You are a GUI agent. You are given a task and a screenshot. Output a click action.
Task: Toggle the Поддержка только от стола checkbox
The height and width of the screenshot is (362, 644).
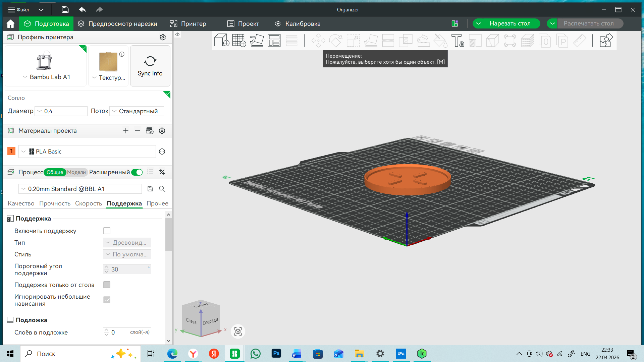(107, 285)
